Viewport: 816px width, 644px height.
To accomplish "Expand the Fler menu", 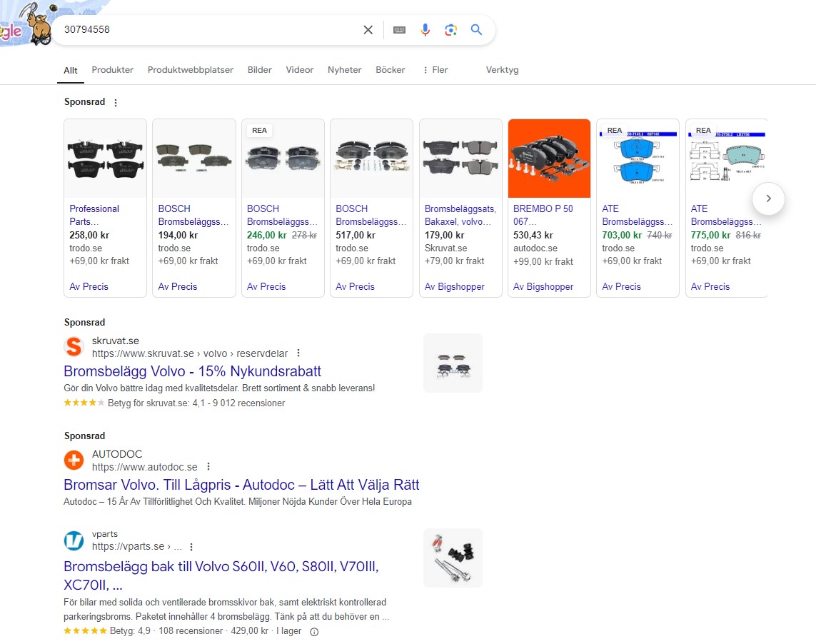I will tap(435, 70).
